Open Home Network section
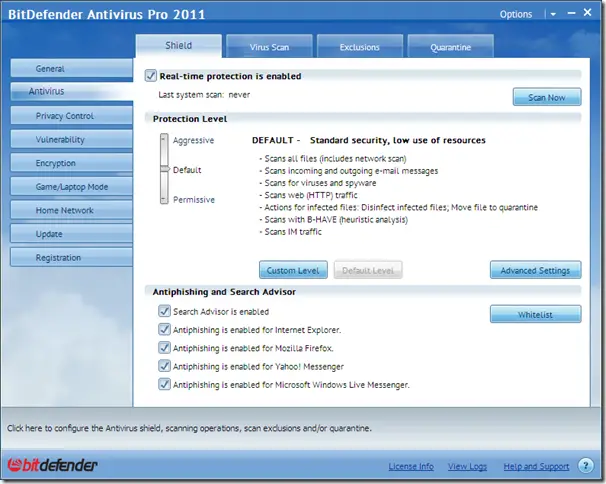606x484 pixels. 71,210
